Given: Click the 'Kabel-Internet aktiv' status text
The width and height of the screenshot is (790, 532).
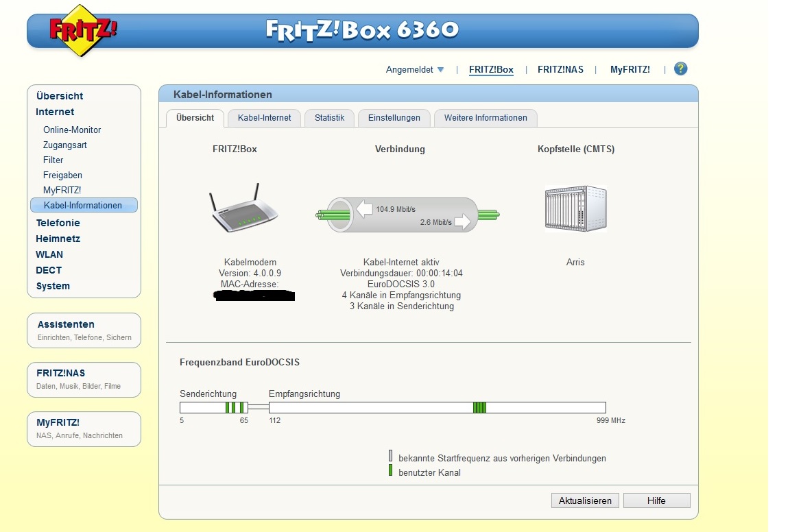Looking at the screenshot, I should coord(401,262).
